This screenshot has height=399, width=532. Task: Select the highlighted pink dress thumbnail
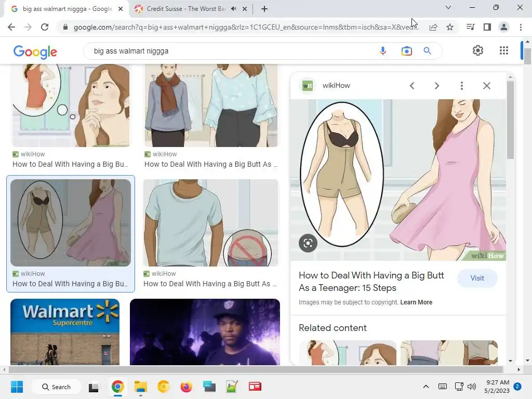point(71,222)
